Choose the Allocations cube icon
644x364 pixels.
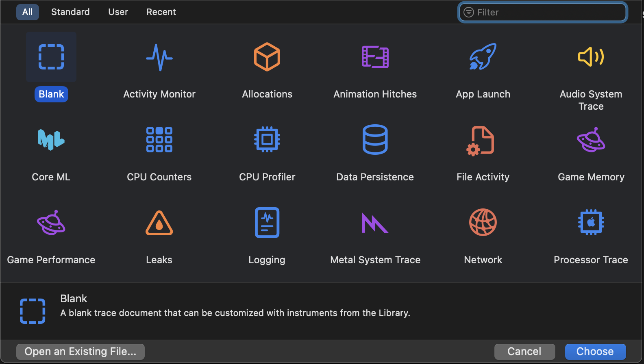click(x=267, y=57)
